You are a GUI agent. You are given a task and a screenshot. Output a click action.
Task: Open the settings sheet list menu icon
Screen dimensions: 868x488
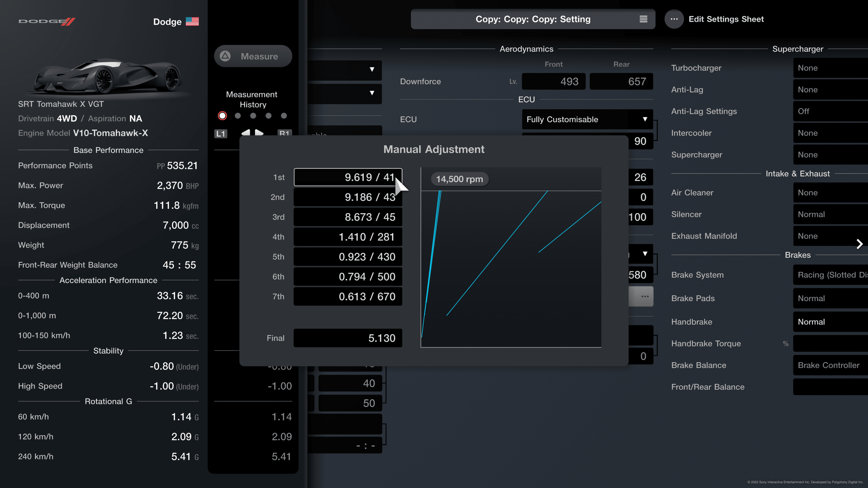point(643,19)
